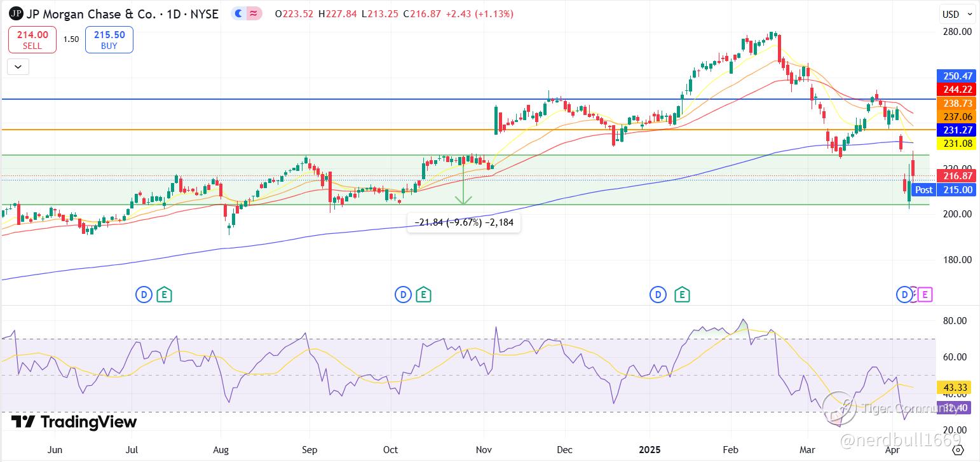Screen dimensions: 980x462
Task: Click the pink approximate-data status icon
Action: click(254, 13)
